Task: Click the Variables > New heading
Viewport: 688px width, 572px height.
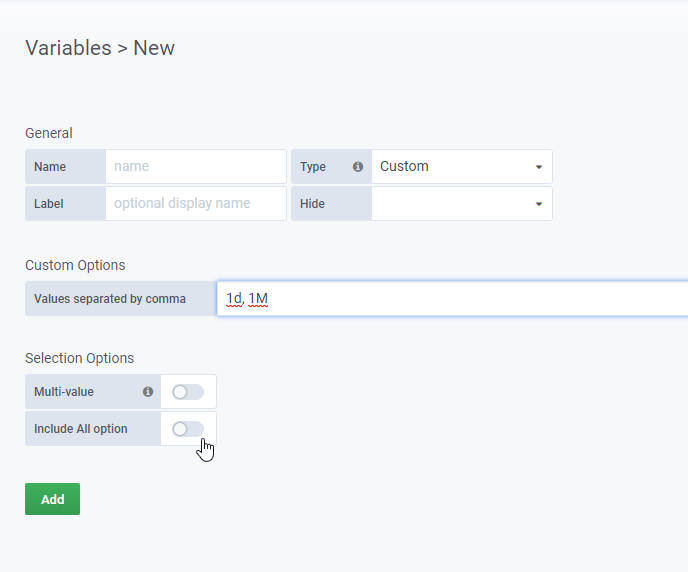Action: 100,48
